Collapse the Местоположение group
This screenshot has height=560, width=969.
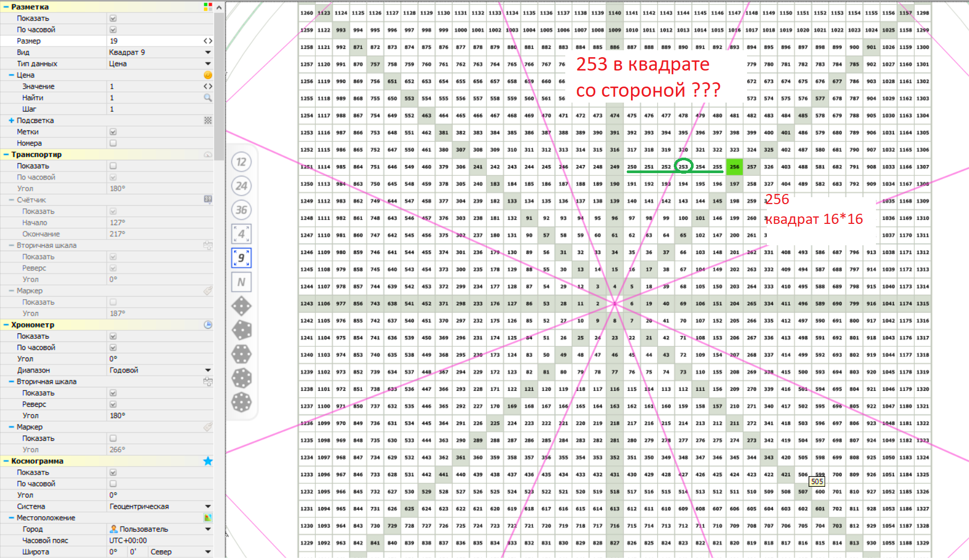[x=11, y=517]
